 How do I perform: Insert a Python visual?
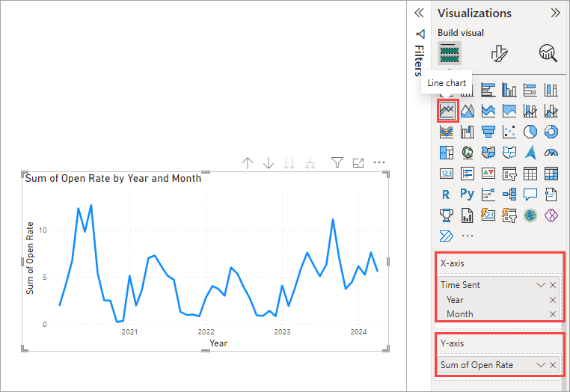(468, 195)
